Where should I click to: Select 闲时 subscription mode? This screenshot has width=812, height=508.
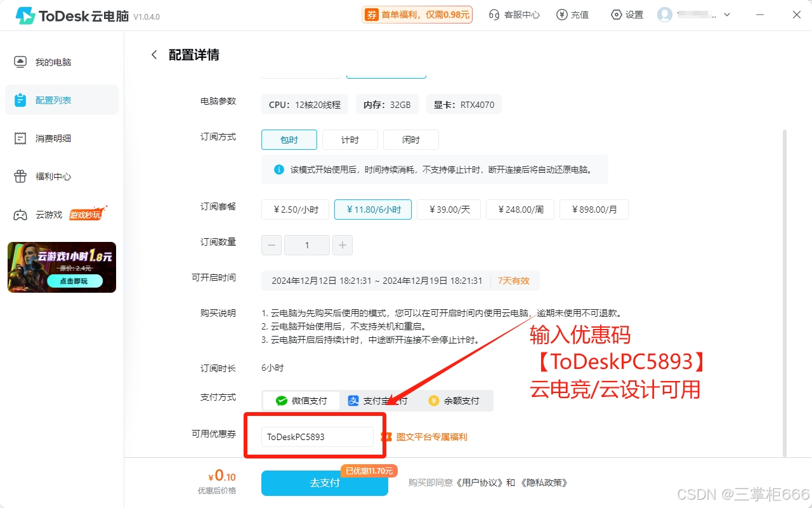(411, 140)
